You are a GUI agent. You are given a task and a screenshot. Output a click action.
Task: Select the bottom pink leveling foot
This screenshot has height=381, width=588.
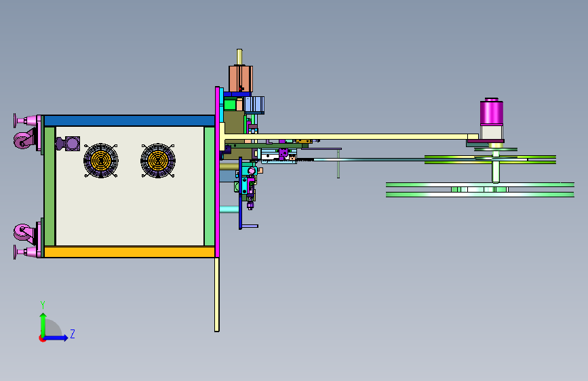[26, 252]
